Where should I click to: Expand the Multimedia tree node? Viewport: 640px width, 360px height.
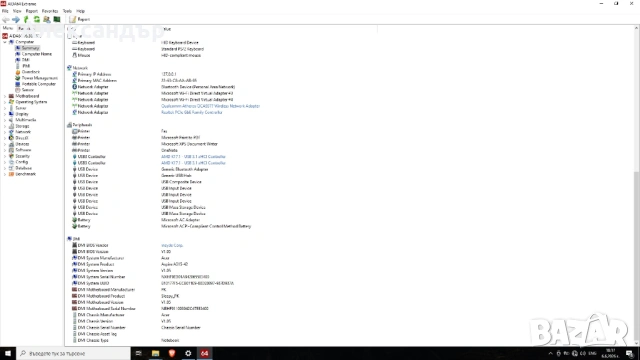coord(5,120)
